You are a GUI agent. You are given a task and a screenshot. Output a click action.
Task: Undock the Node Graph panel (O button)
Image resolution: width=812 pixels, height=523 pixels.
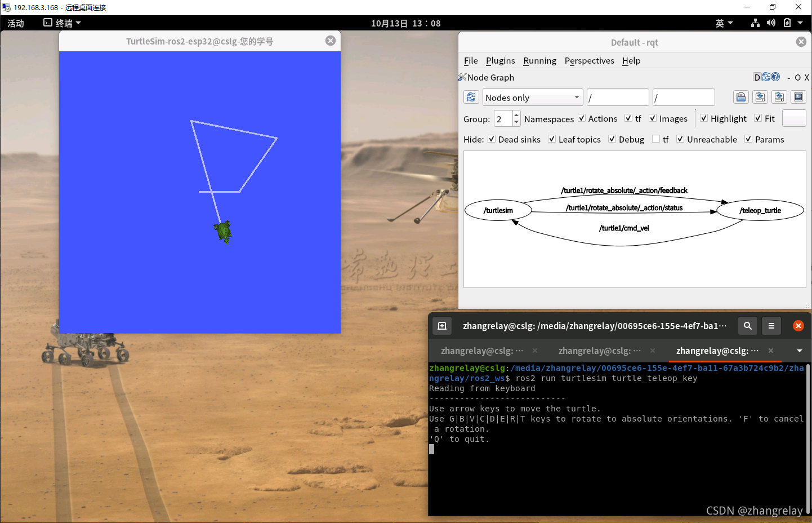pyautogui.click(x=797, y=78)
